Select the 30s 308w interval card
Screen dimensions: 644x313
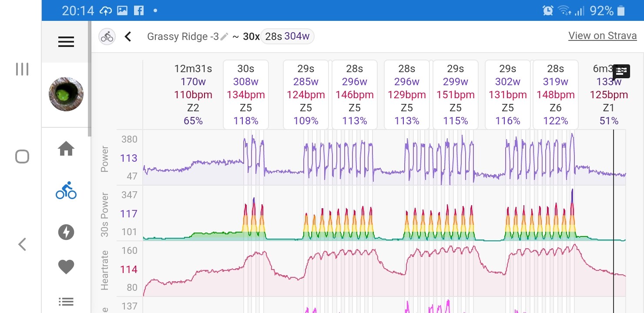click(x=246, y=95)
